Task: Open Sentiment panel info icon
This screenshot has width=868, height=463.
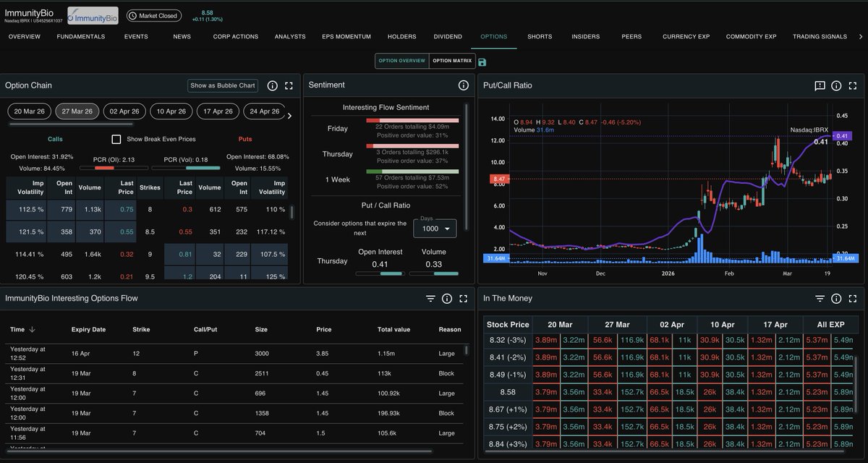Action: tap(463, 85)
